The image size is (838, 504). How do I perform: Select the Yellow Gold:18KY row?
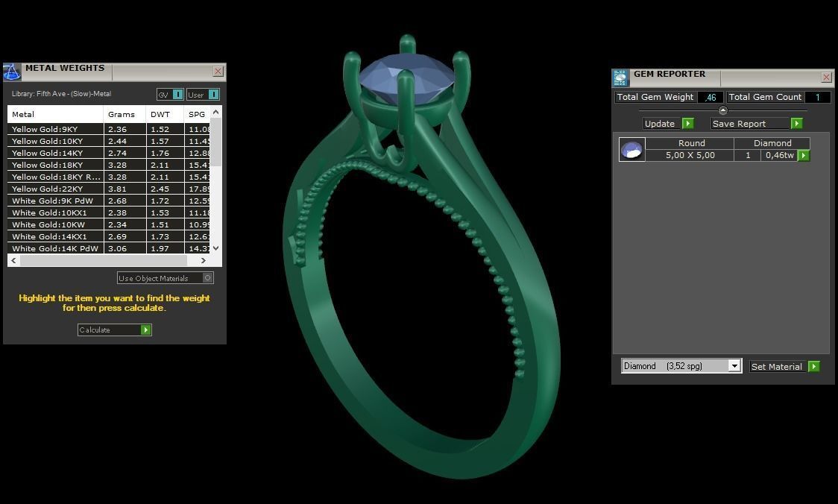(x=109, y=166)
